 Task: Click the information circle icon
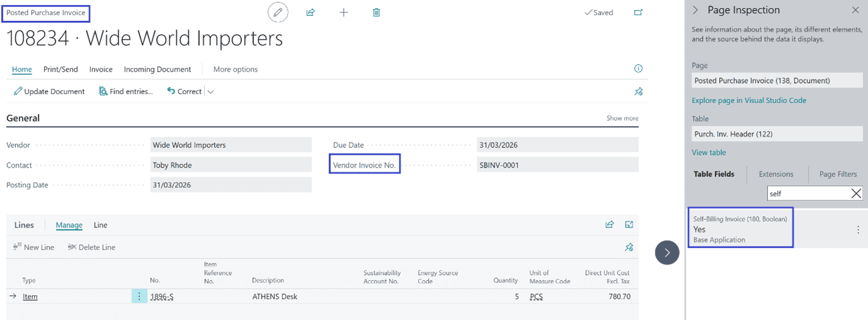(638, 69)
